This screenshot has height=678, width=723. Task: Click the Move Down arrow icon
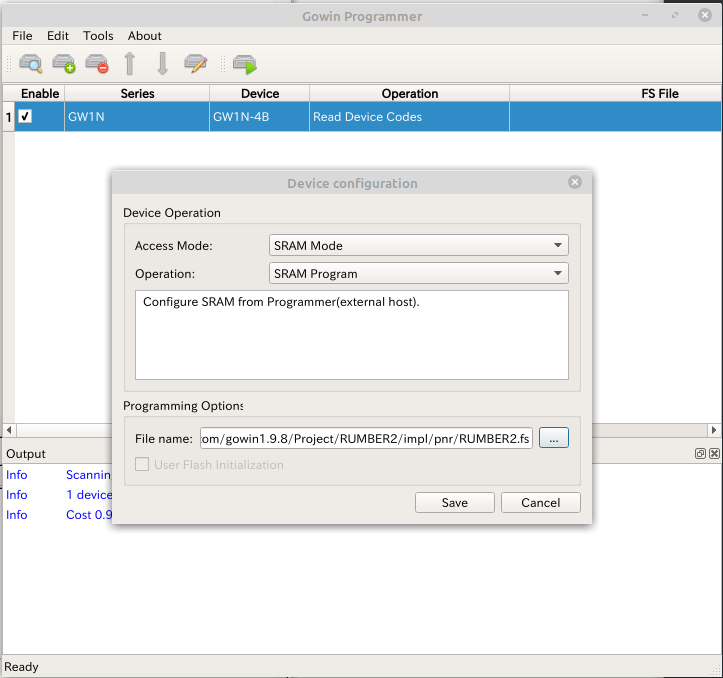pyautogui.click(x=162, y=64)
